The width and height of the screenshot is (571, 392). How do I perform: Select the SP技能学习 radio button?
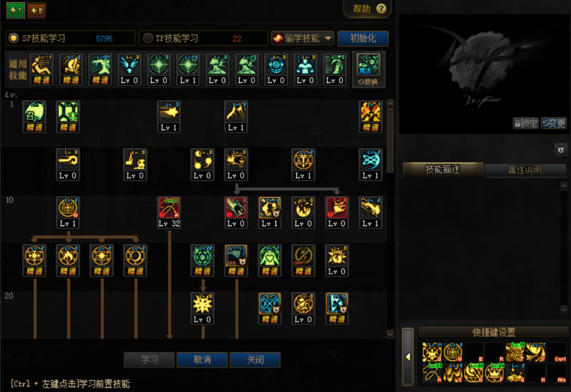coord(14,38)
